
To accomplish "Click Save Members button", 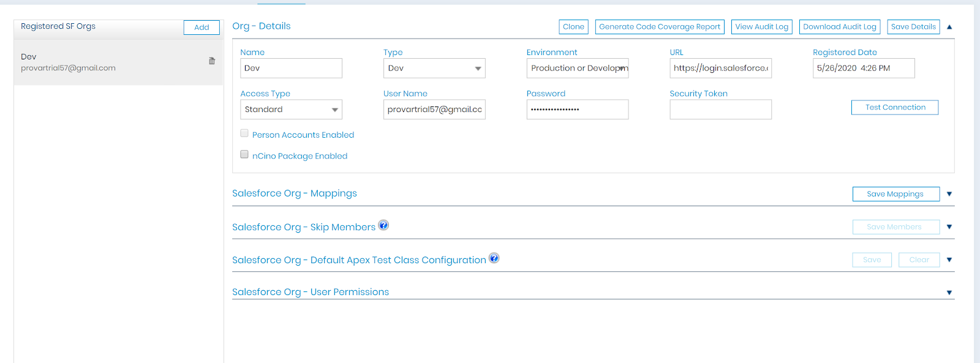I will [896, 227].
